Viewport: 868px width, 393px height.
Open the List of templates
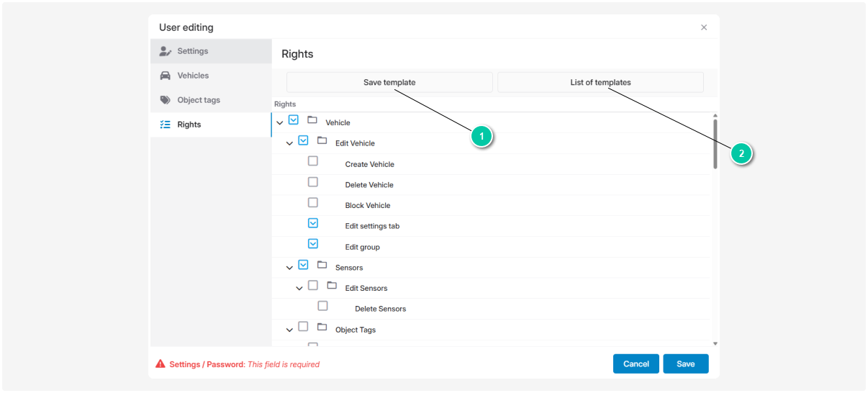pos(600,82)
